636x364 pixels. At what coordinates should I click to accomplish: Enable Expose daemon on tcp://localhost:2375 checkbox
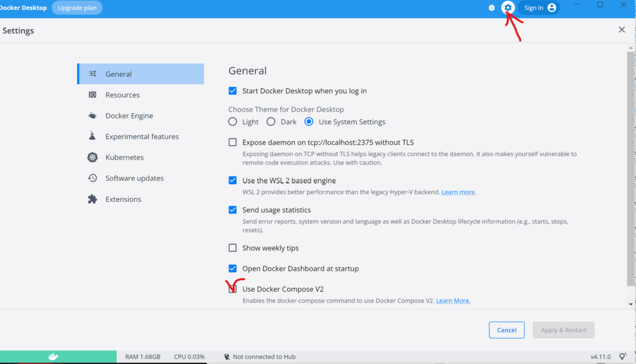[232, 142]
